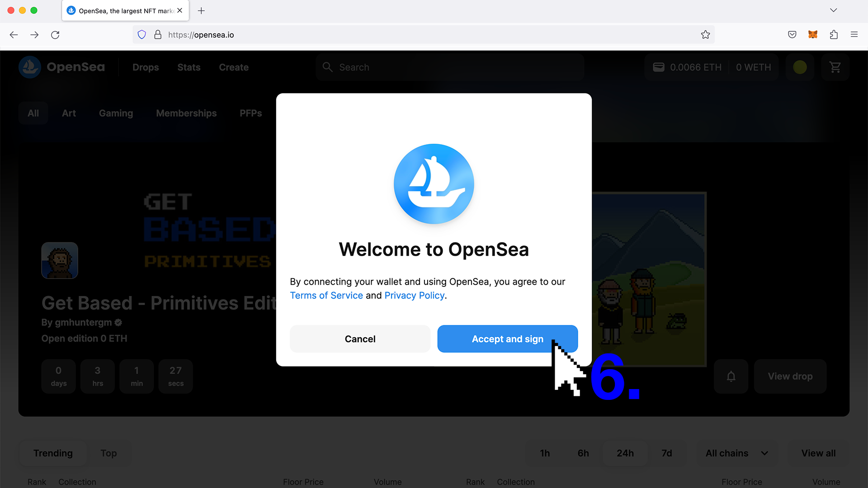The width and height of the screenshot is (868, 488).
Task: Click the wallet icon beside ETH balance
Action: [x=659, y=67]
